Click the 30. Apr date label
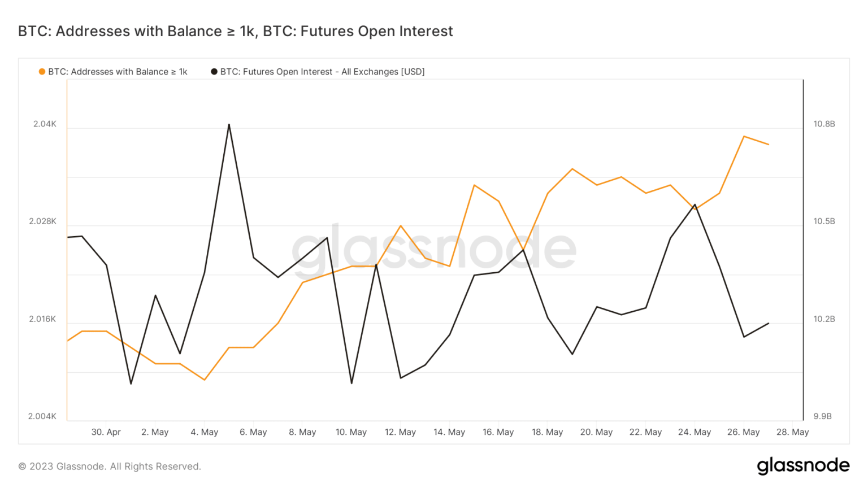Screen dimensions: 868x488 106,432
